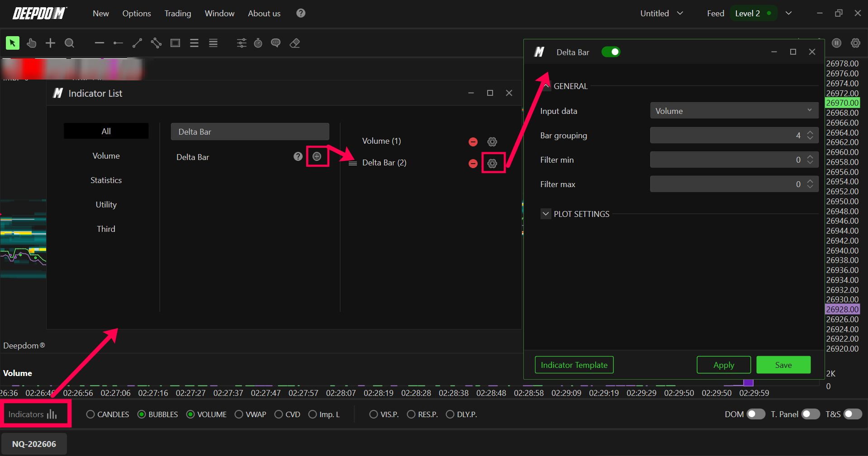
Task: Add Delta Bar indicator with plus icon
Action: 317,156
